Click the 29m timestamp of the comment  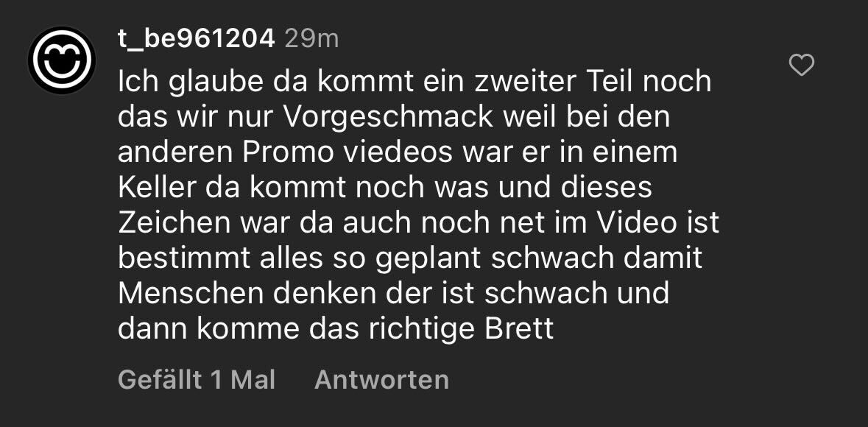click(x=311, y=39)
